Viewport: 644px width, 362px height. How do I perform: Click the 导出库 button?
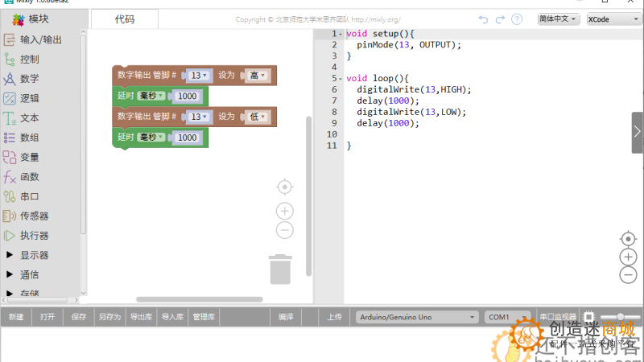142,317
